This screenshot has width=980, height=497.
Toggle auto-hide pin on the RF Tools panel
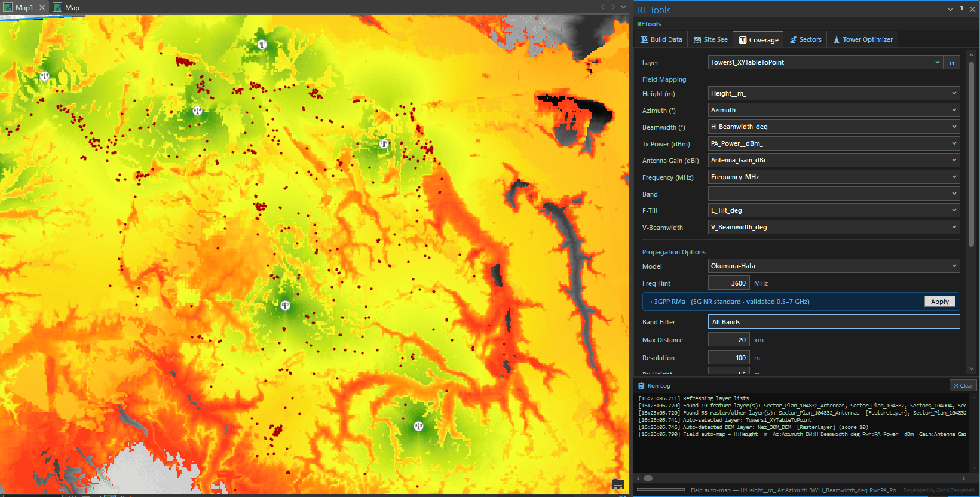(x=961, y=9)
